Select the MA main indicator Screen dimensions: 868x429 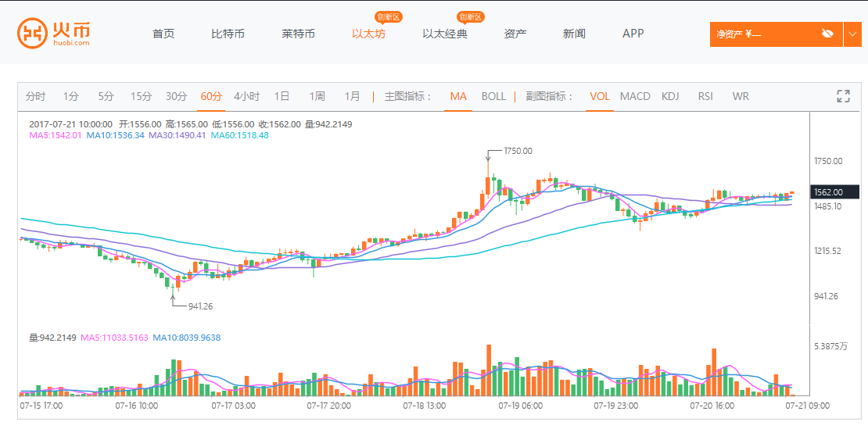(458, 96)
